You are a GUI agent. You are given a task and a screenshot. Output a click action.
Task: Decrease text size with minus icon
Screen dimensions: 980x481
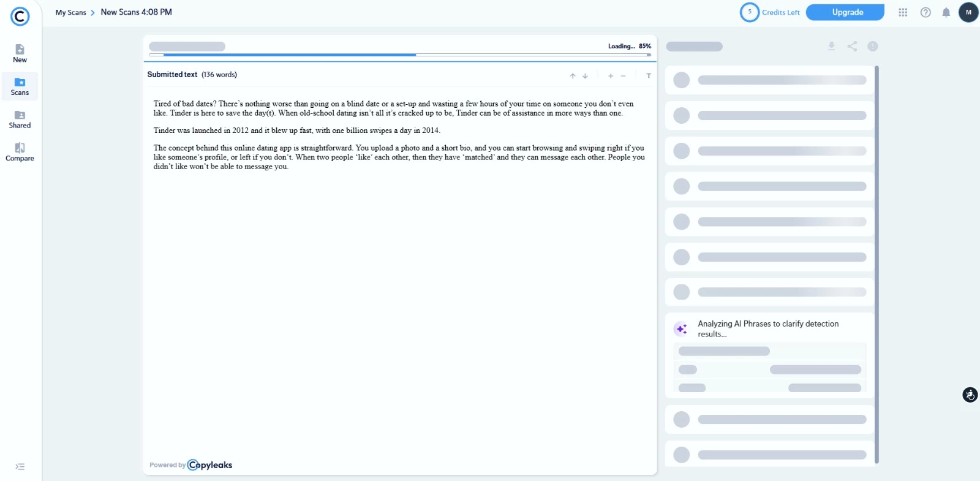click(x=623, y=76)
